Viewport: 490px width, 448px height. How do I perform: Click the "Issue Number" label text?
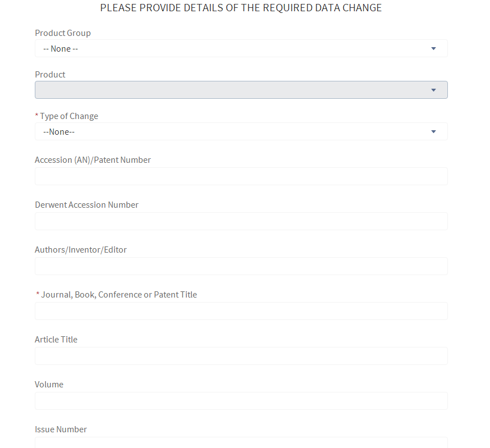pyautogui.click(x=61, y=429)
